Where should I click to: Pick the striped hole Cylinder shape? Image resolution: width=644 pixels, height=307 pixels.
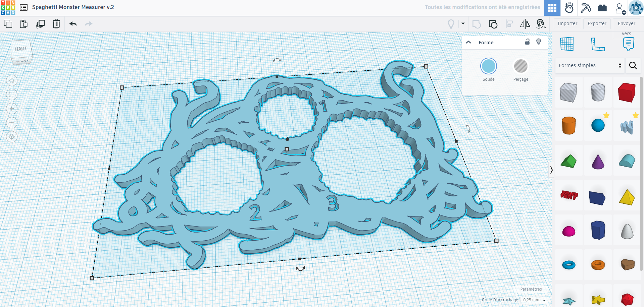click(x=598, y=93)
